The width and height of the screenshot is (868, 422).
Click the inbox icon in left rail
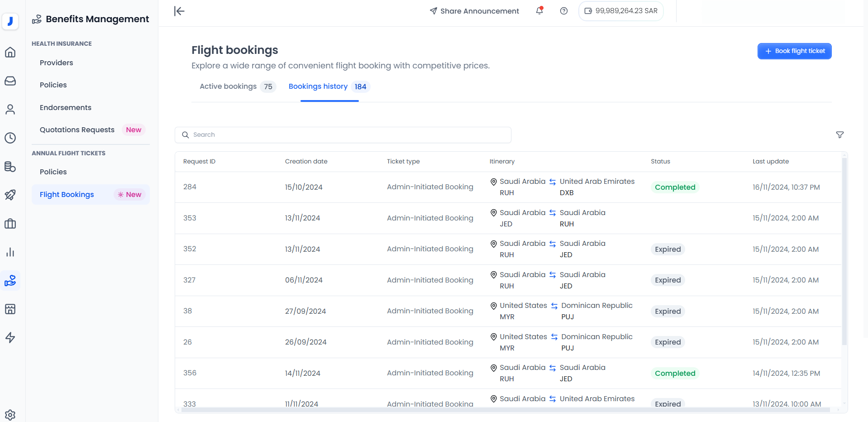pyautogui.click(x=10, y=81)
